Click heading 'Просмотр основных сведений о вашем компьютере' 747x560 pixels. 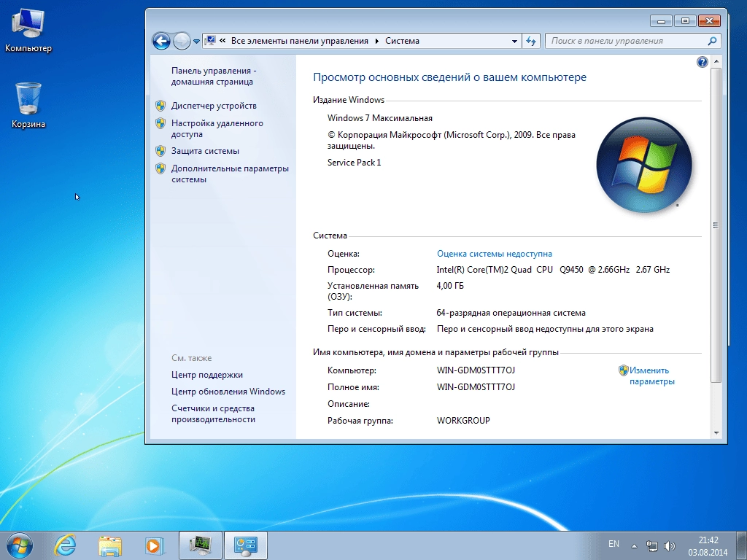(449, 77)
